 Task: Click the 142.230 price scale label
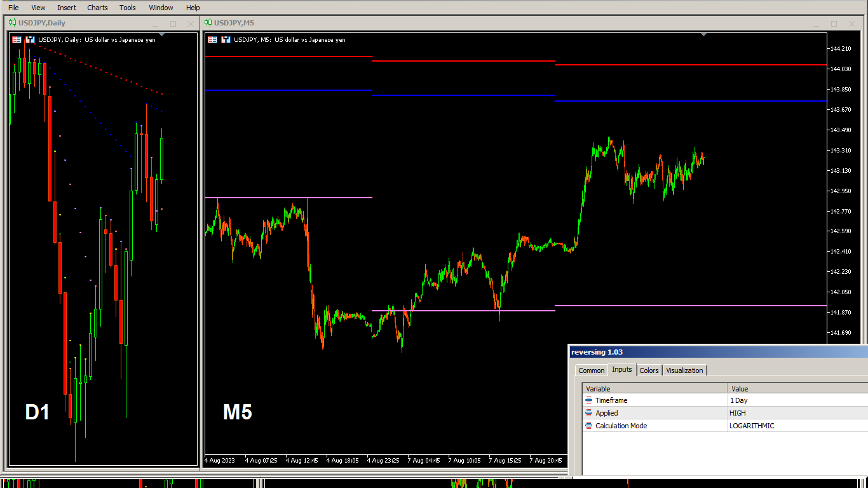(x=841, y=272)
